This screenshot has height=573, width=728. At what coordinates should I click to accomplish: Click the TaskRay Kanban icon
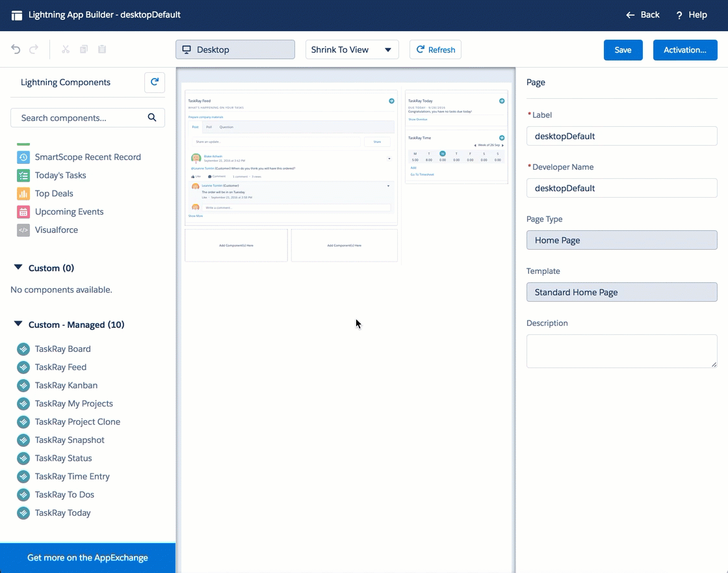pos(23,385)
